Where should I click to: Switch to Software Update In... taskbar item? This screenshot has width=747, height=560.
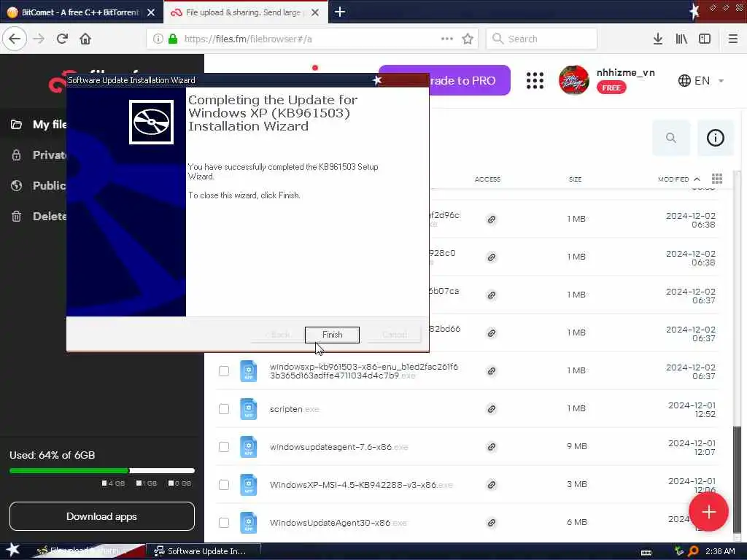[x=203, y=551]
